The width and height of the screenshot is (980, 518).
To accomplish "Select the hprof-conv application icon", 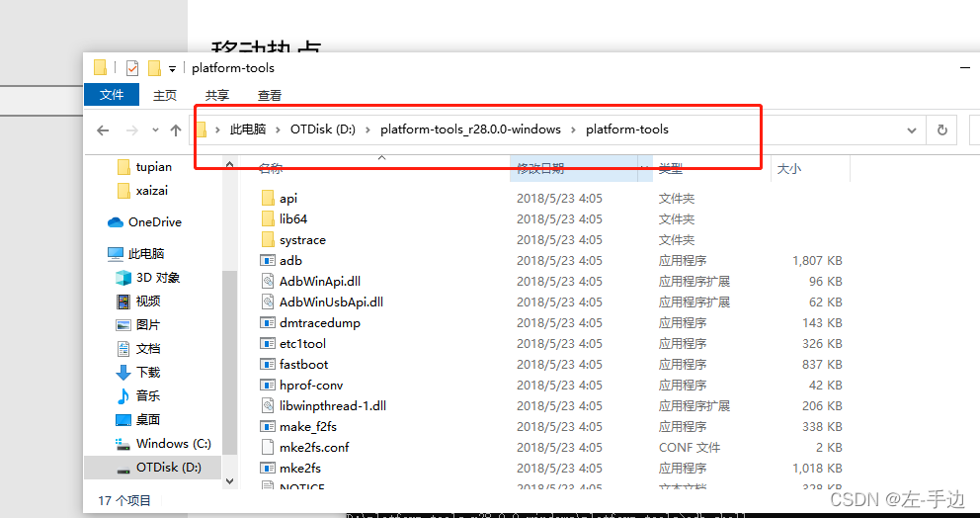I will 268,385.
